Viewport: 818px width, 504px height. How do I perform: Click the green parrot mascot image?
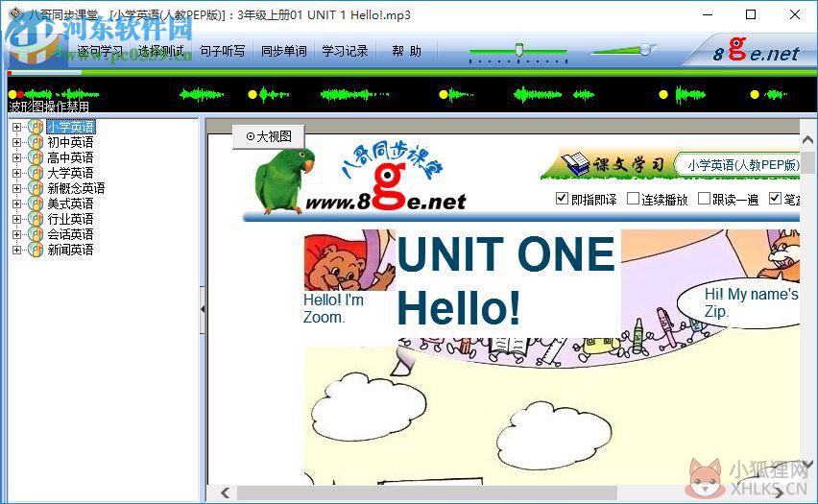[x=284, y=180]
